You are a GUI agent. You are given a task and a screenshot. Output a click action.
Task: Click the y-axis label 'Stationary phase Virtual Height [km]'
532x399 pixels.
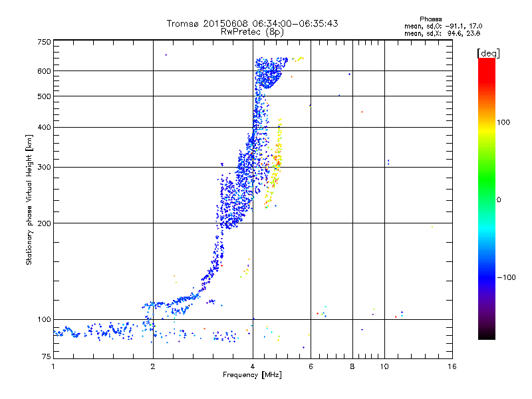click(29, 199)
